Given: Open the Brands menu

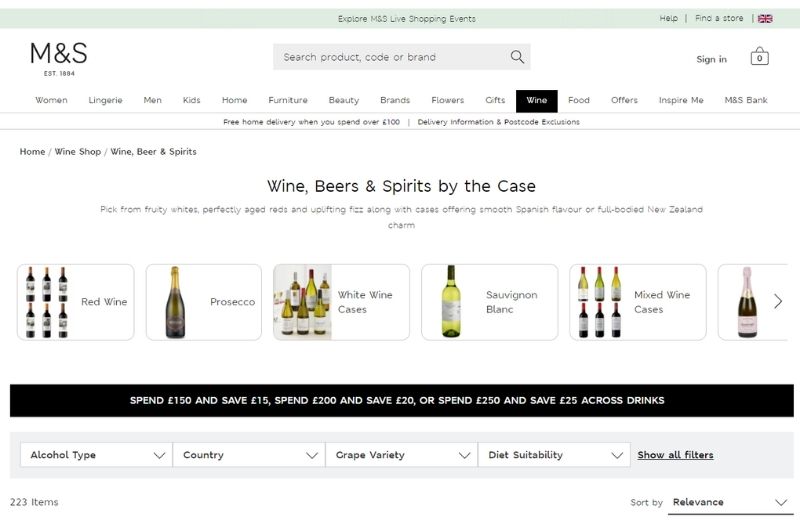Looking at the screenshot, I should (x=395, y=100).
